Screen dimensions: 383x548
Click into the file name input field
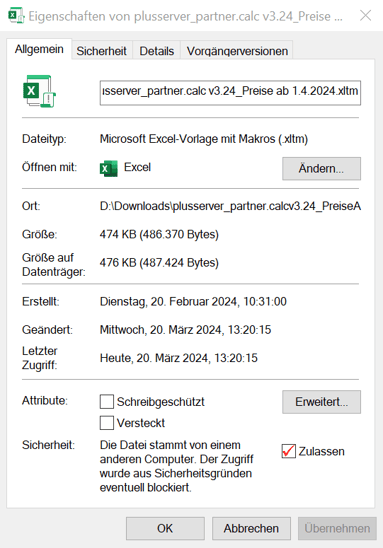point(230,93)
